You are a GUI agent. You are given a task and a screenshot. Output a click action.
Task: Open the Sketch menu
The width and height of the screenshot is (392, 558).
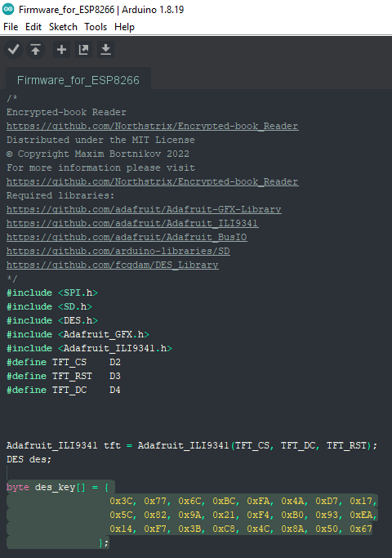tap(63, 27)
